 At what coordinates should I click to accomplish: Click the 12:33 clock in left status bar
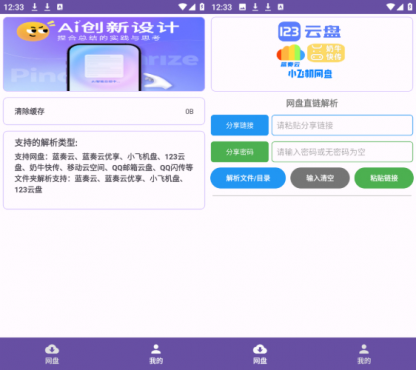point(14,7)
